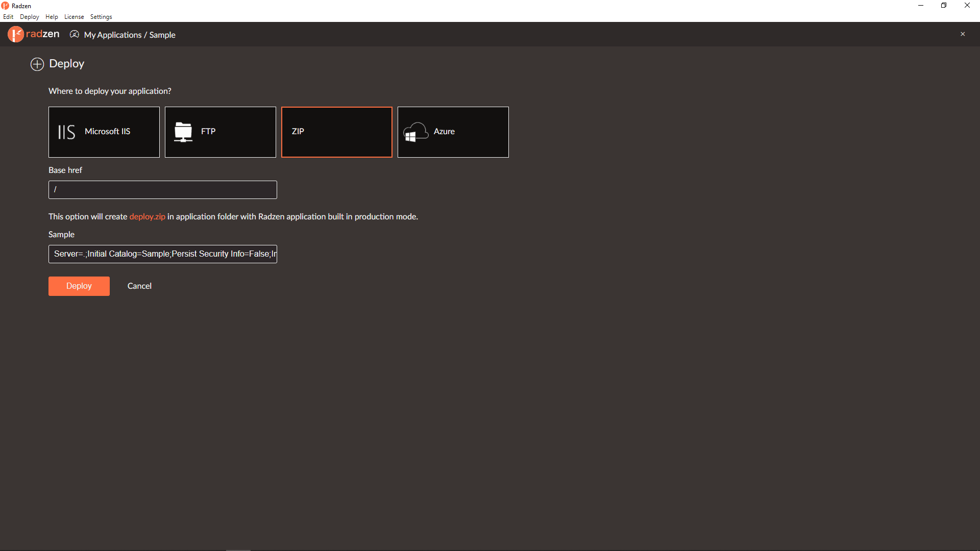
Task: Choose Azure as deployment target
Action: click(x=453, y=132)
